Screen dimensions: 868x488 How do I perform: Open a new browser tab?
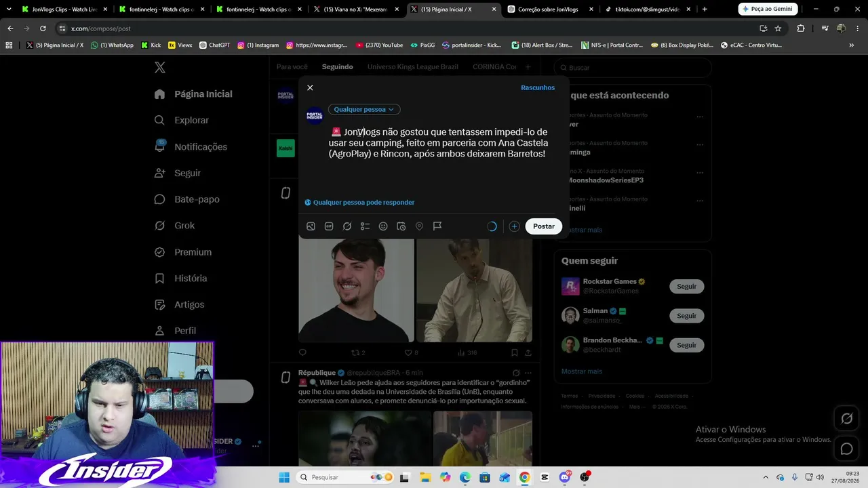(705, 9)
